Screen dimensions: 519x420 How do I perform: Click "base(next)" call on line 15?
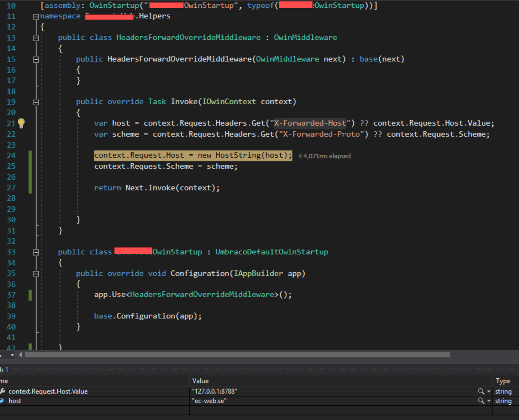point(382,59)
